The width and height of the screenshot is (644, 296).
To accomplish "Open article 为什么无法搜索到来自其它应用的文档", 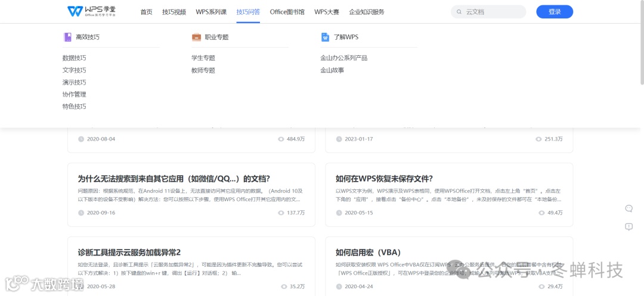I will (174, 179).
